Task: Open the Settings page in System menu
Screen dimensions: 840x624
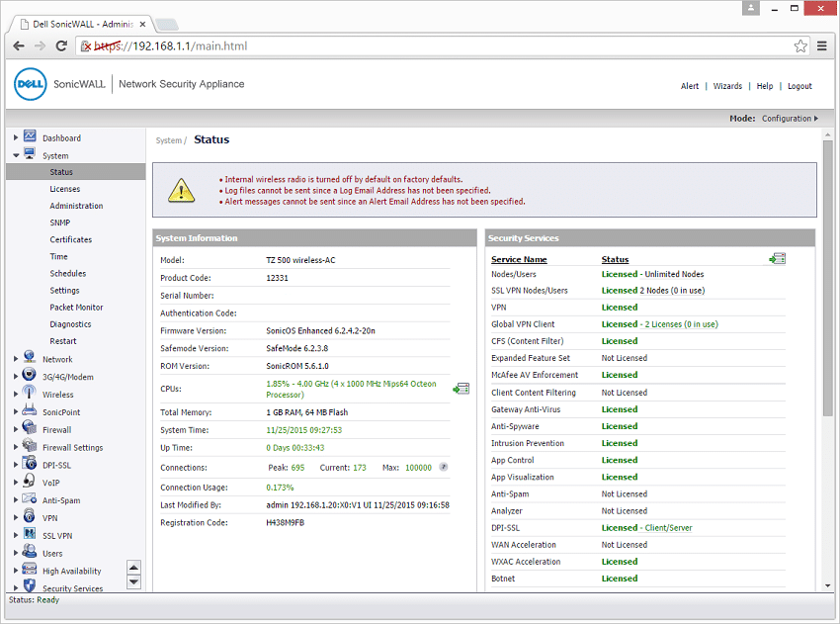Action: coord(64,291)
